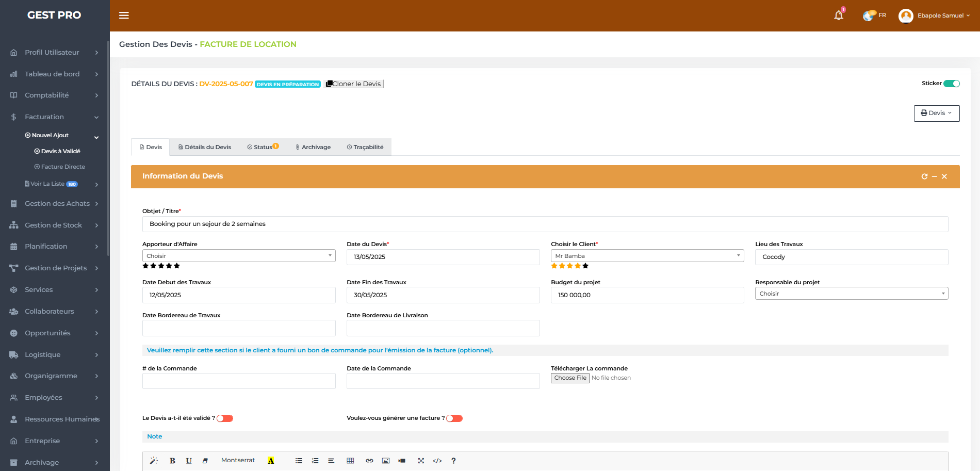Apply underline formatting in the note editor
This screenshot has width=980, height=471.
[189, 461]
